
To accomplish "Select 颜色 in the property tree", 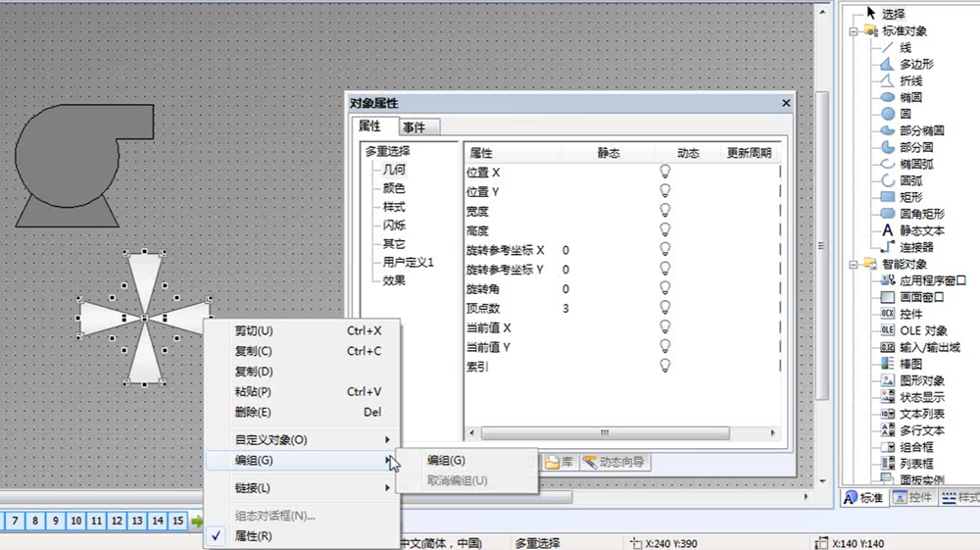I will point(394,188).
